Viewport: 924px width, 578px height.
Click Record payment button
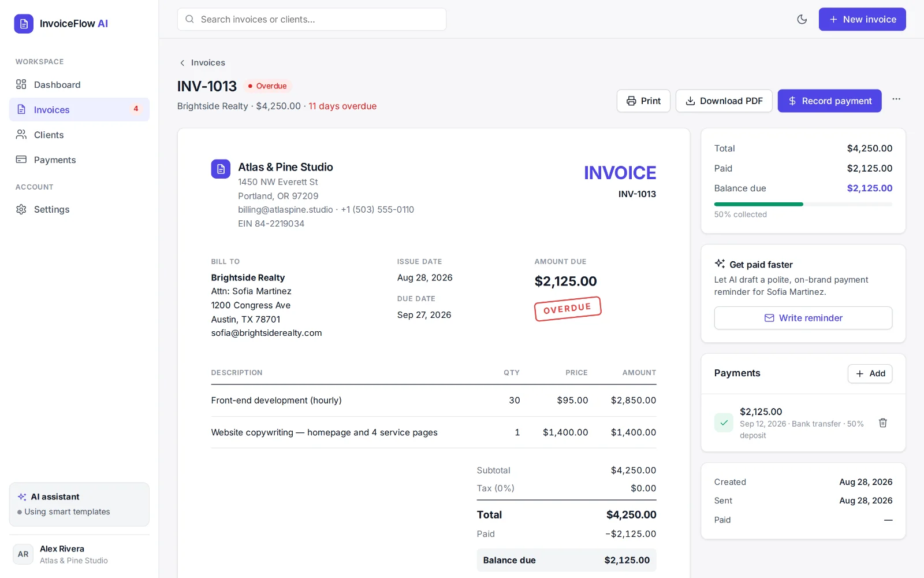(830, 101)
